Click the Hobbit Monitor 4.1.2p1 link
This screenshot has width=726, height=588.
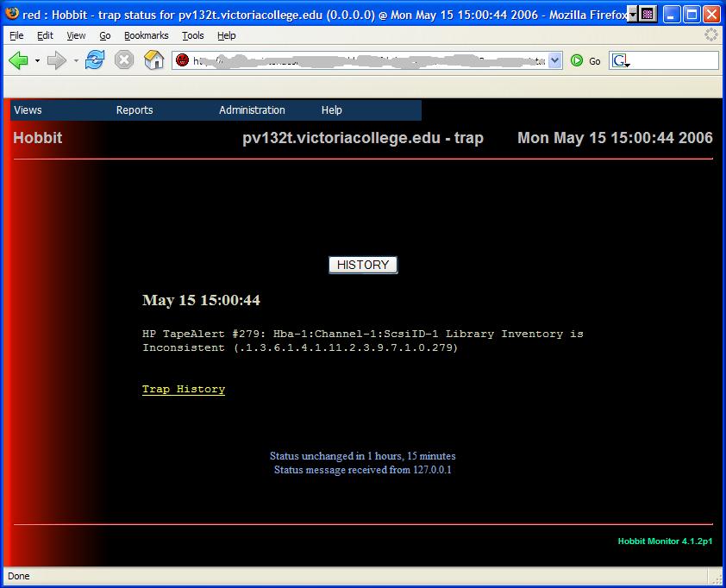[665, 541]
